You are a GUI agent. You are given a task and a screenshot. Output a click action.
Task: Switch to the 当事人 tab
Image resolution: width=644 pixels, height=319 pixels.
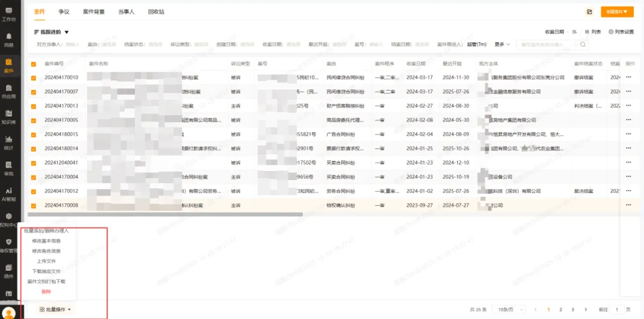pos(126,11)
